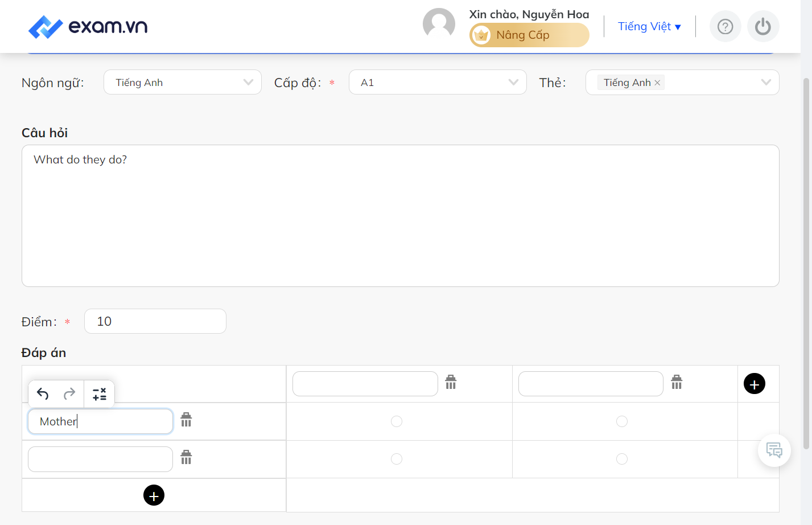The height and width of the screenshot is (525, 812).
Task: Open the chat support bubble
Action: (x=774, y=450)
